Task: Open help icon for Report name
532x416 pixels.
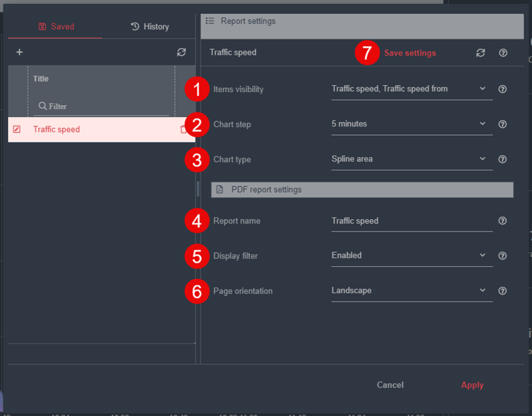Action: [x=503, y=221]
